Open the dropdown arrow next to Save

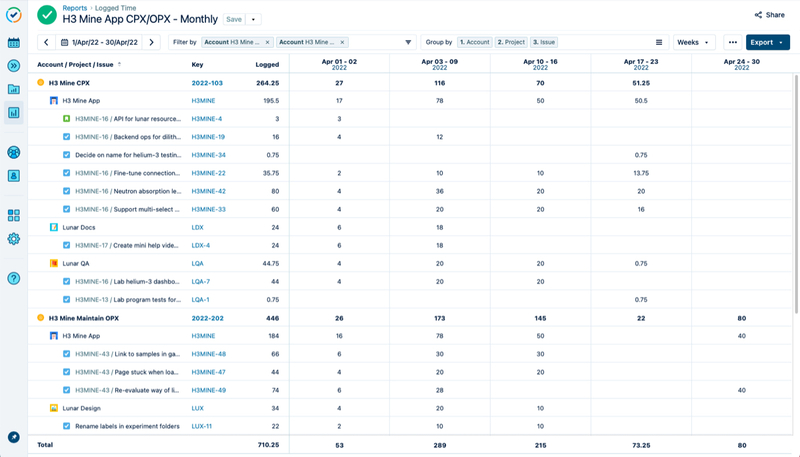click(254, 19)
